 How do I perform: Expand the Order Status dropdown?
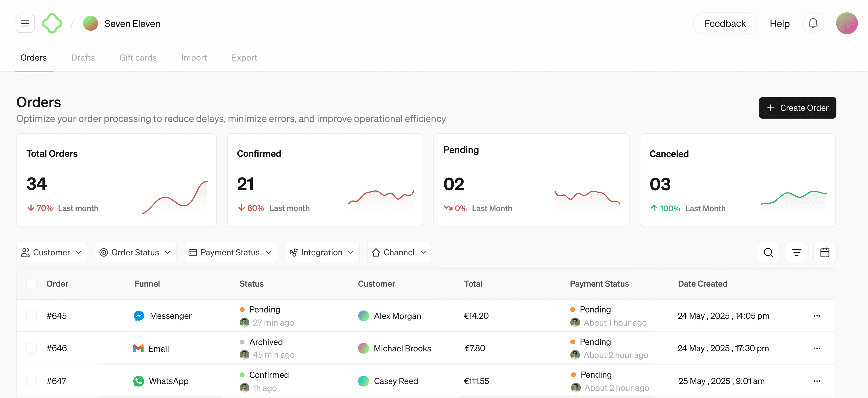pos(135,252)
